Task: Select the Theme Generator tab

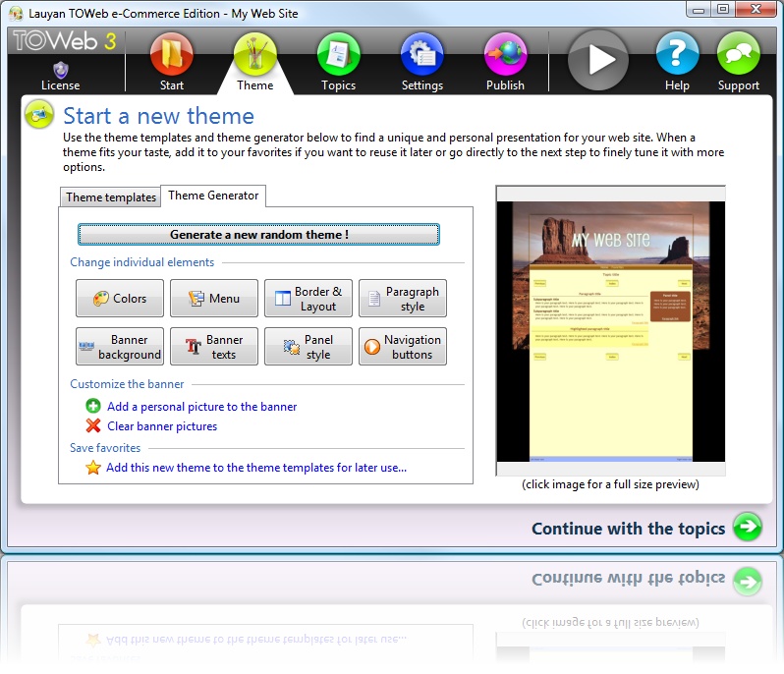Action: [213, 196]
